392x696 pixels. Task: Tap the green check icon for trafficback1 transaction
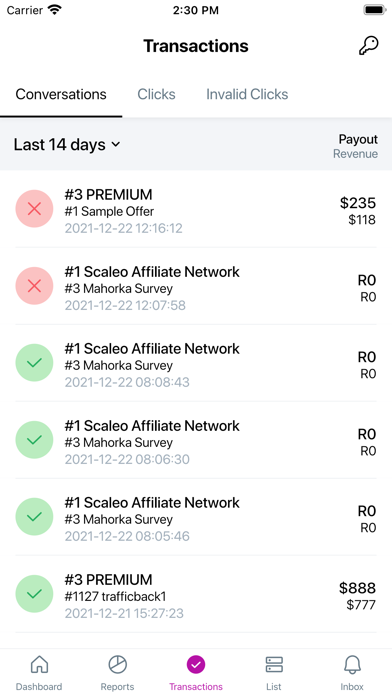pos(34,594)
